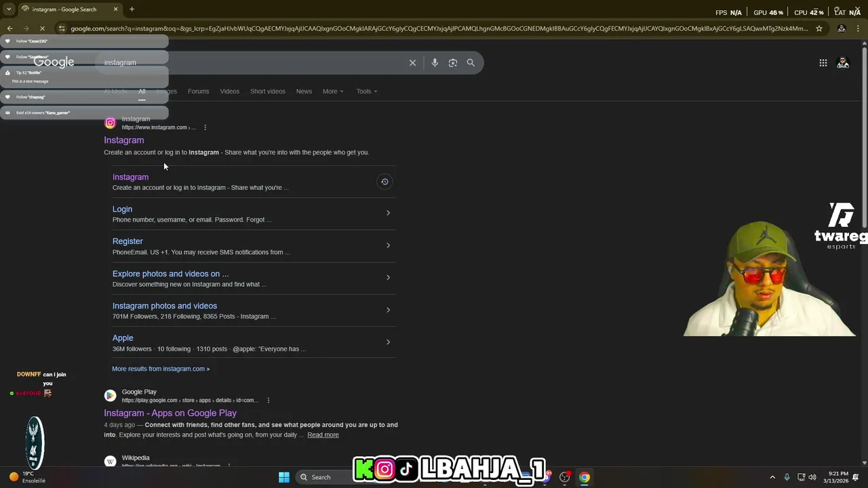Open the Apple sitelink
This screenshot has height=488, width=868.
(123, 338)
